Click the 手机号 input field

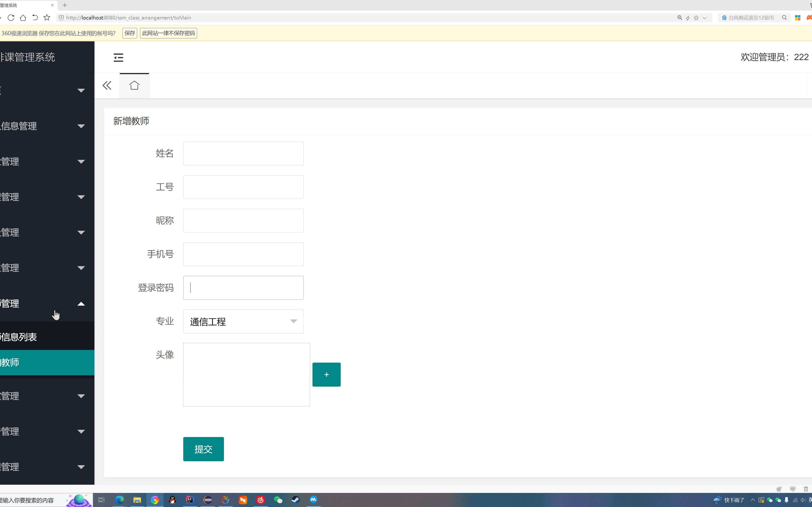click(243, 254)
